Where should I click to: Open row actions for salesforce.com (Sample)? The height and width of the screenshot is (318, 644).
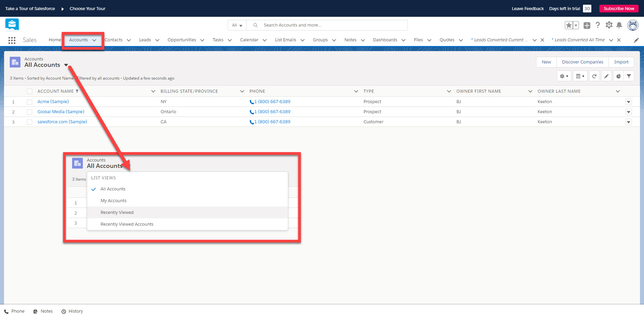(629, 122)
